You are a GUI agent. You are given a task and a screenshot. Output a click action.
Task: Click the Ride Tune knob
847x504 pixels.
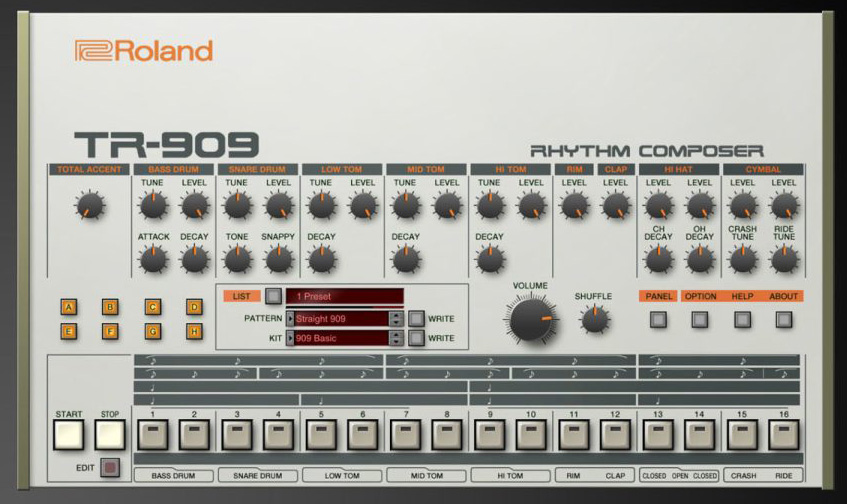(x=784, y=260)
